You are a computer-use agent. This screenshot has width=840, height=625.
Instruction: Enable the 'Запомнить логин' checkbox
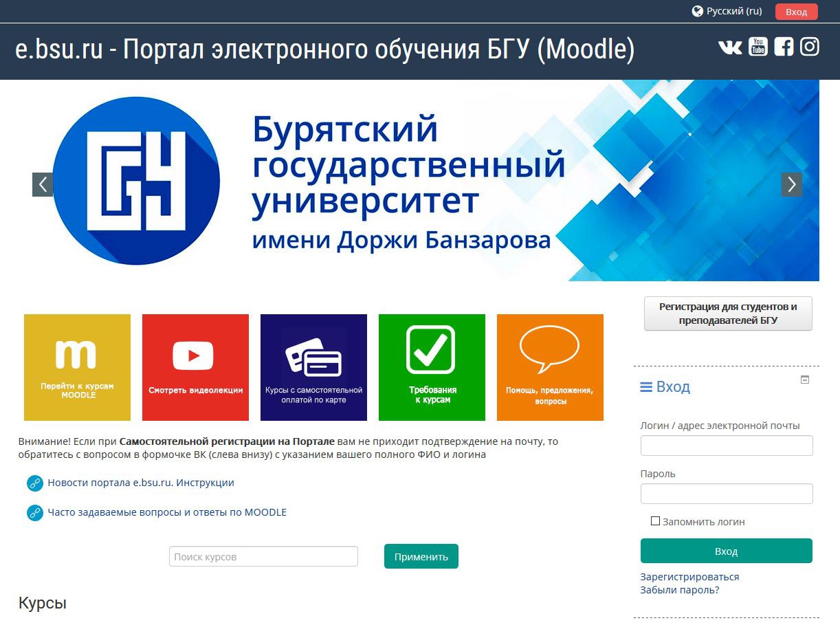(x=655, y=521)
